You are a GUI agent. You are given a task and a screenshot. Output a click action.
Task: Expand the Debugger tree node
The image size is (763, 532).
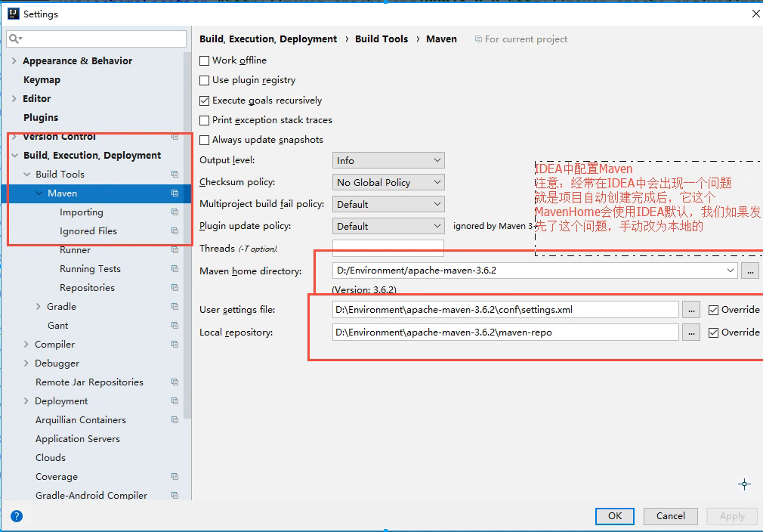pyautogui.click(x=26, y=363)
